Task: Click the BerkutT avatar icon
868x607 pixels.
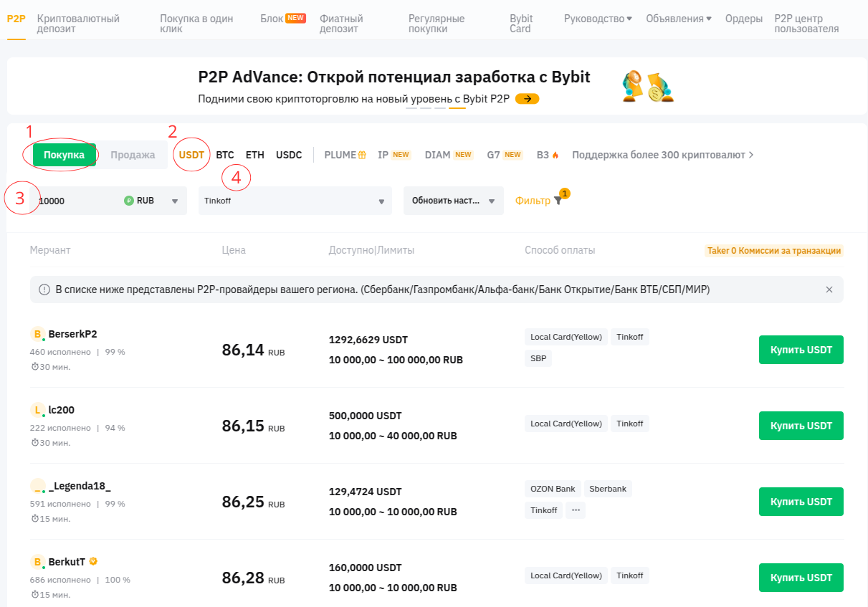Action: pyautogui.click(x=38, y=562)
